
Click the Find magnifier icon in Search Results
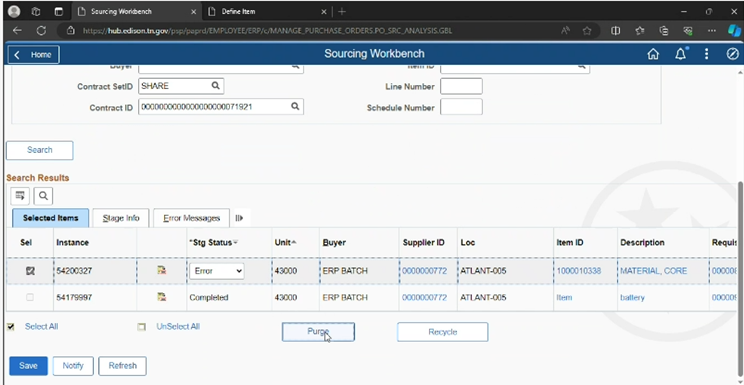43,196
